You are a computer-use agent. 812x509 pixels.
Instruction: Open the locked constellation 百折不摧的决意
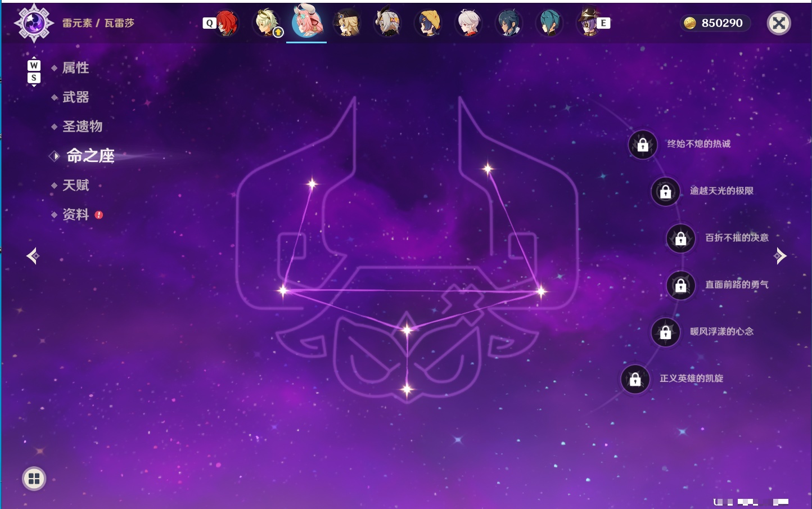[681, 238]
